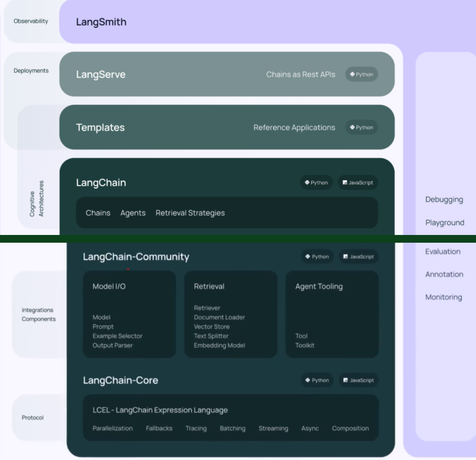Click 'Embedding Model' in the Retrieval card
Screen dimensions: 476x460
tap(219, 345)
